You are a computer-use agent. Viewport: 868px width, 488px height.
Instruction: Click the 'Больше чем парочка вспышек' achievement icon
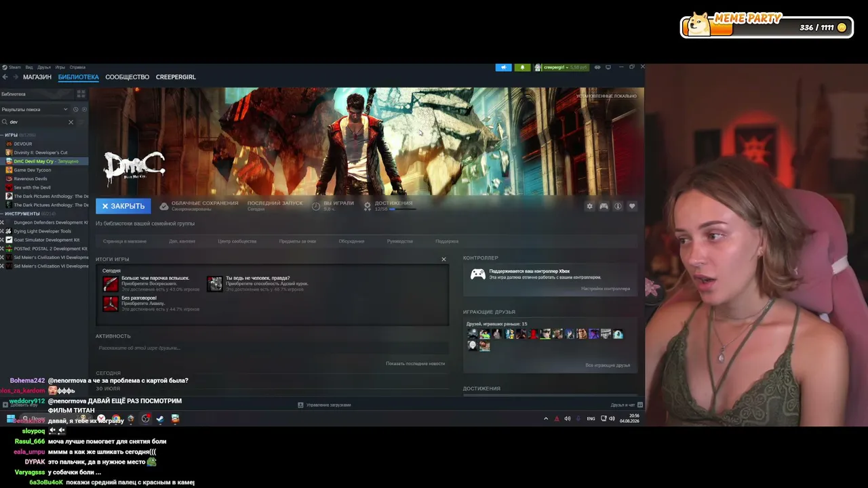[111, 284]
